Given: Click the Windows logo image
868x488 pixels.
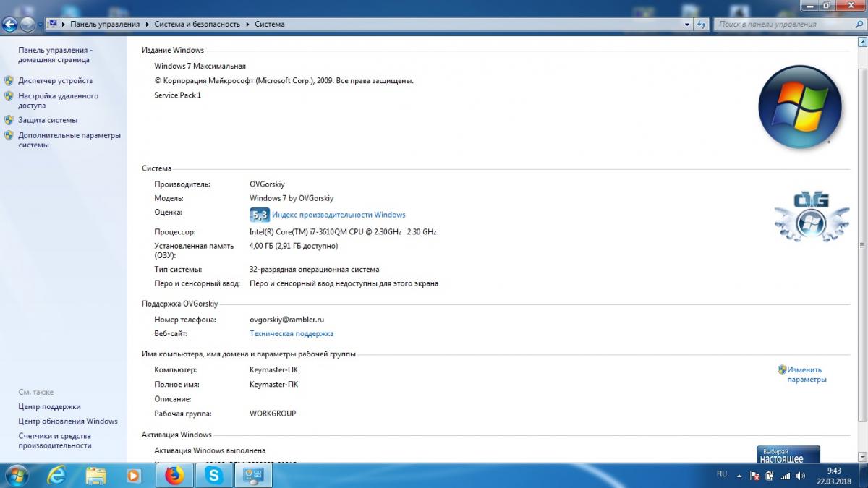Looking at the screenshot, I should point(800,106).
